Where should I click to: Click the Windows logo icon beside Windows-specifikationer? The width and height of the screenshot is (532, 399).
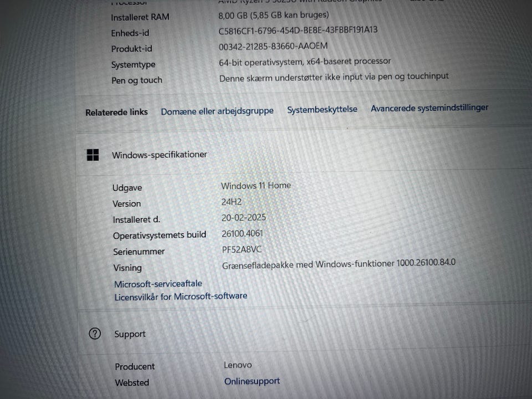pyautogui.click(x=93, y=155)
